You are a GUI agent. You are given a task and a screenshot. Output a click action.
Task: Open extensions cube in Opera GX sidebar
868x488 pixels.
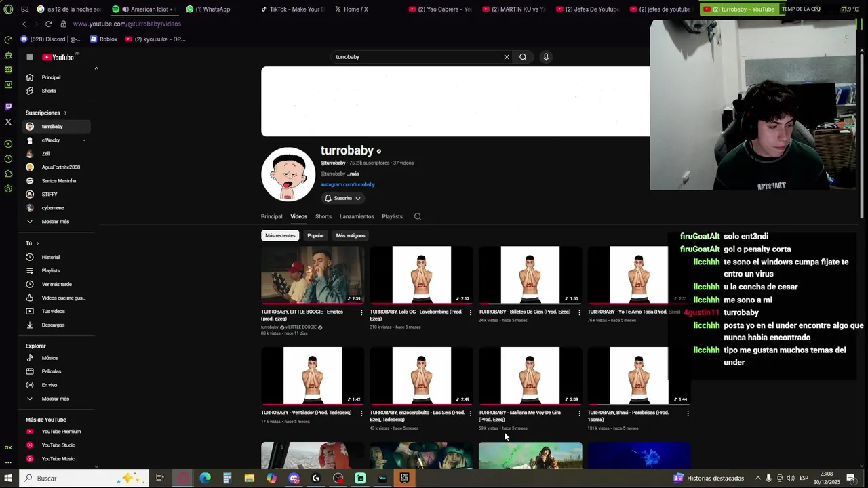[8, 174]
